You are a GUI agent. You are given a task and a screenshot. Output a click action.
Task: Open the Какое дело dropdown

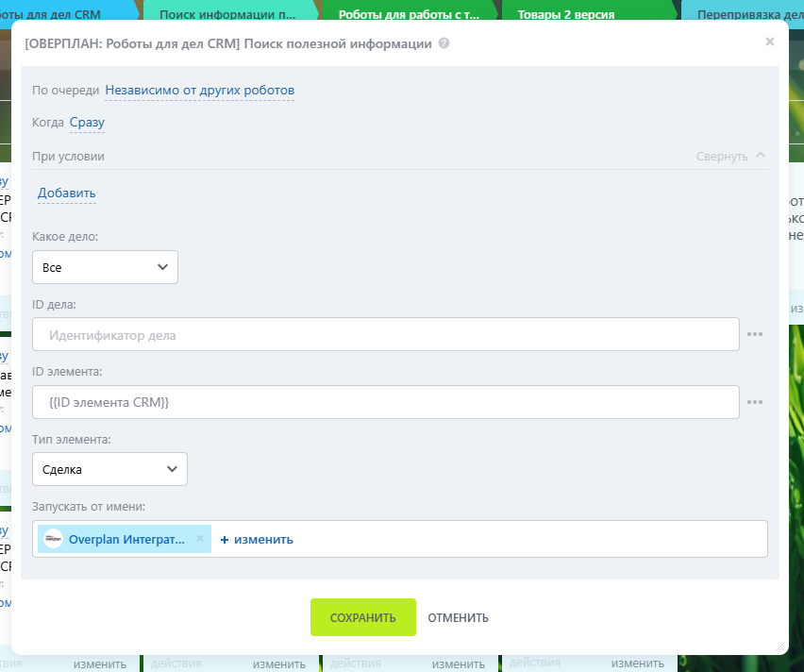click(105, 267)
